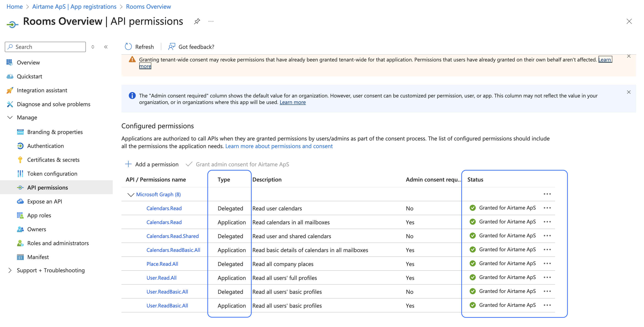Viewport: 644px width, 327px height.
Task: Click the Description column header
Action: [x=267, y=180]
